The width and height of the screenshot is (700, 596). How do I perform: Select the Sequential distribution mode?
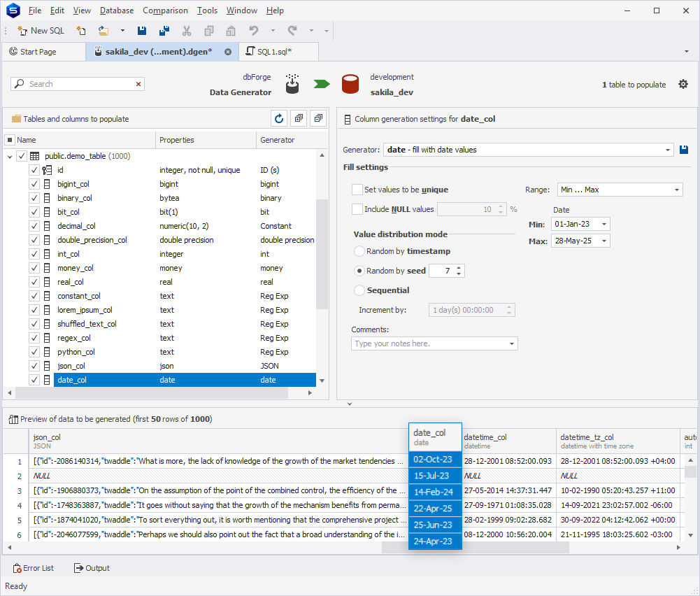(359, 290)
